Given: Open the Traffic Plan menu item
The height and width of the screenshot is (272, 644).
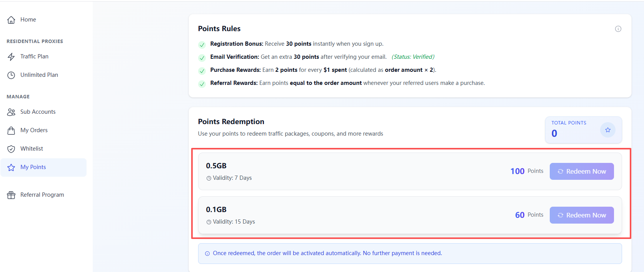Looking at the screenshot, I should coord(34,56).
